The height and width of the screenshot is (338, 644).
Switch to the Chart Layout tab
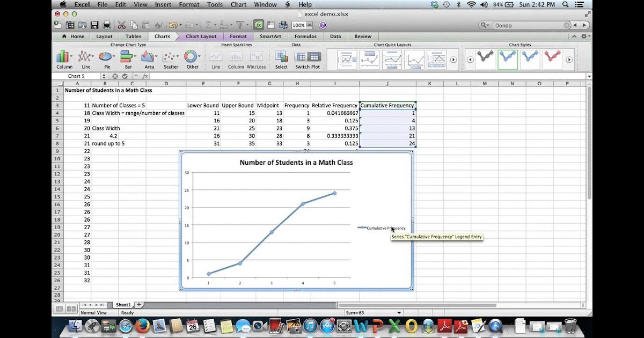pyautogui.click(x=201, y=36)
